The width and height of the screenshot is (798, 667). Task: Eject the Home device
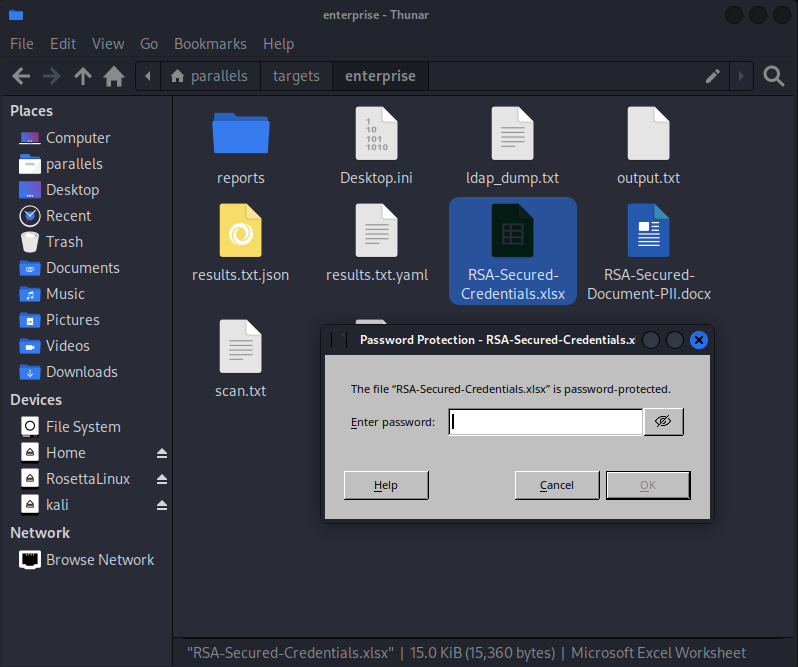tap(162, 453)
